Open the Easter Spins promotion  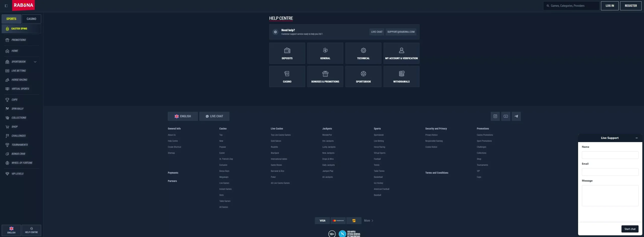[x=21, y=29]
